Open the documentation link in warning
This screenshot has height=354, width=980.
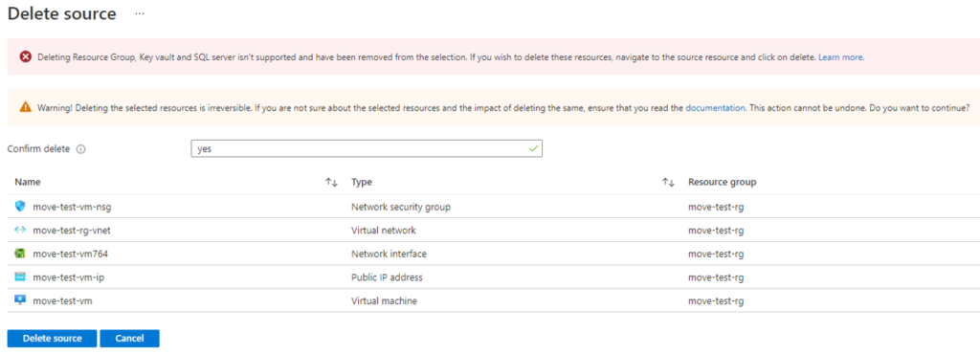click(x=715, y=107)
